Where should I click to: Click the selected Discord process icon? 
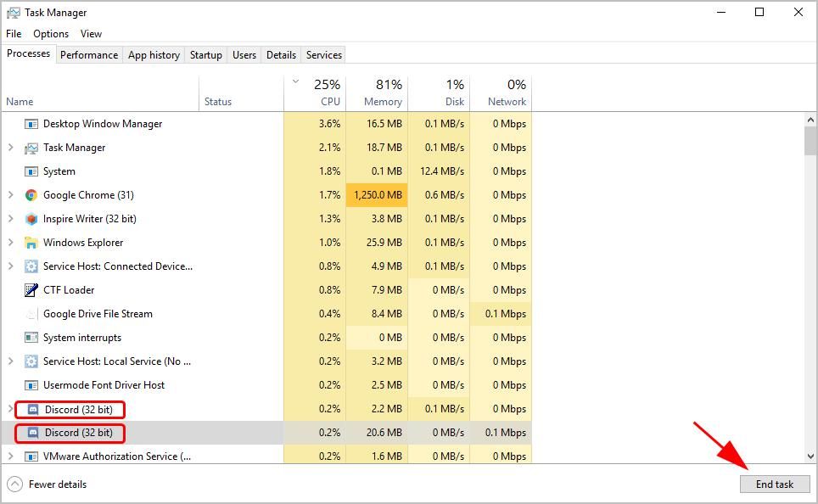coord(33,433)
